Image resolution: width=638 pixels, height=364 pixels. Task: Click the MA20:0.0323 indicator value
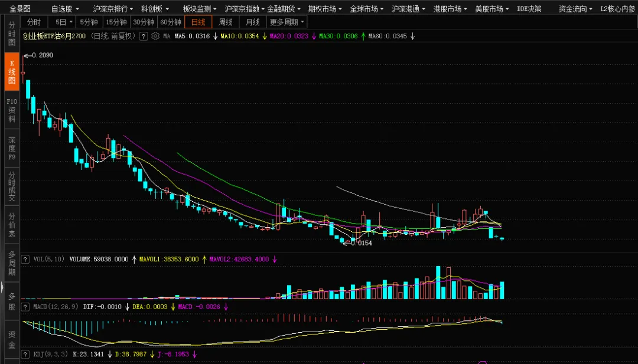coord(289,36)
